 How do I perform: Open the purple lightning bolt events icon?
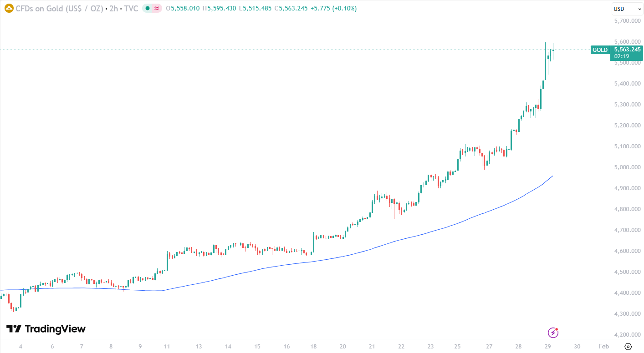tap(553, 333)
